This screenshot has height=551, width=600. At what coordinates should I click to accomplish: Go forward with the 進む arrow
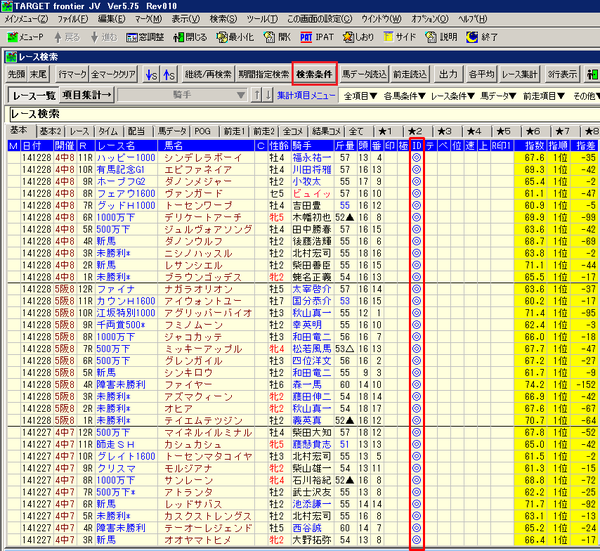104,37
